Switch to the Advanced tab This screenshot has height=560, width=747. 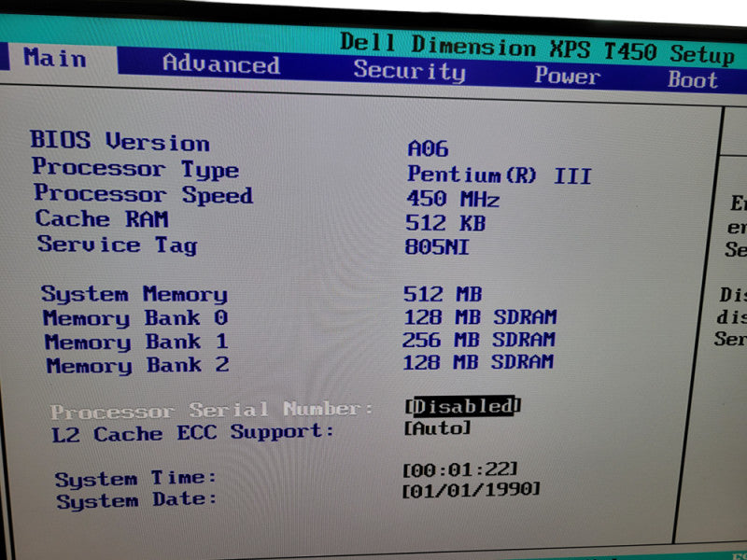click(221, 64)
